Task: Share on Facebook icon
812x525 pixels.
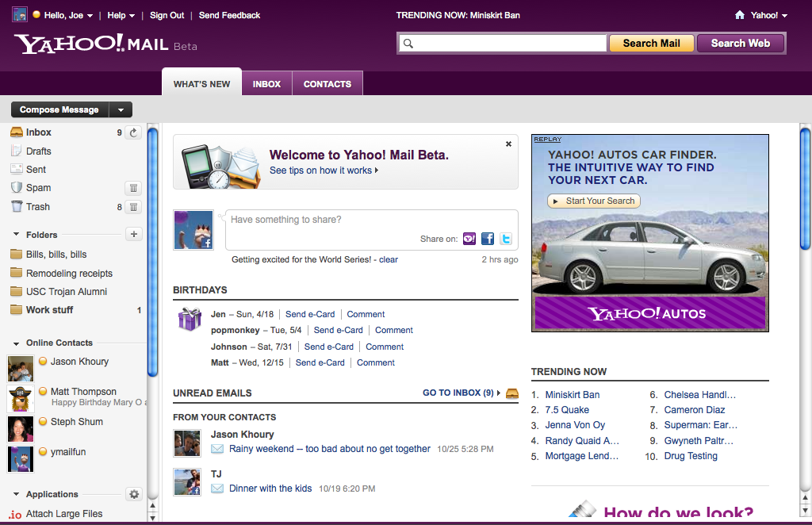Action: (x=488, y=239)
